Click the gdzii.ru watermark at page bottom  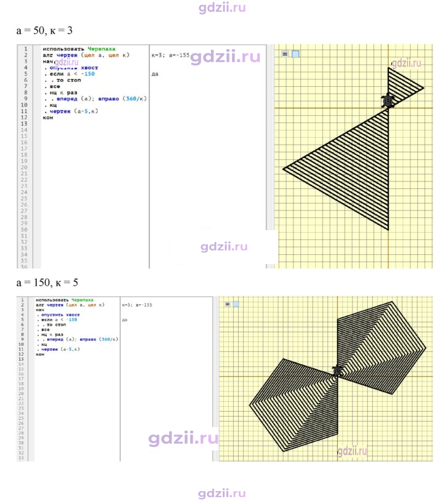point(222,493)
